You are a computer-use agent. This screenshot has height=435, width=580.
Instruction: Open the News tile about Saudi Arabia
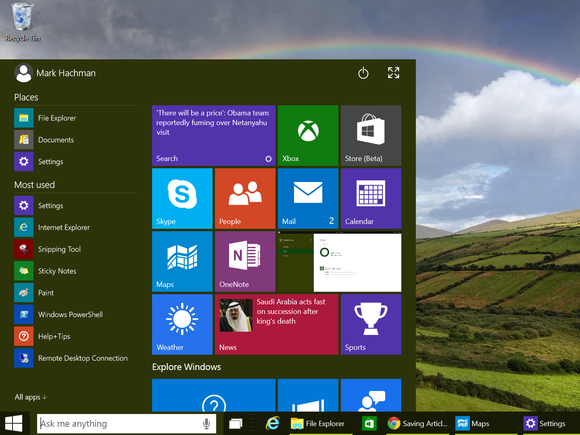[x=276, y=324]
